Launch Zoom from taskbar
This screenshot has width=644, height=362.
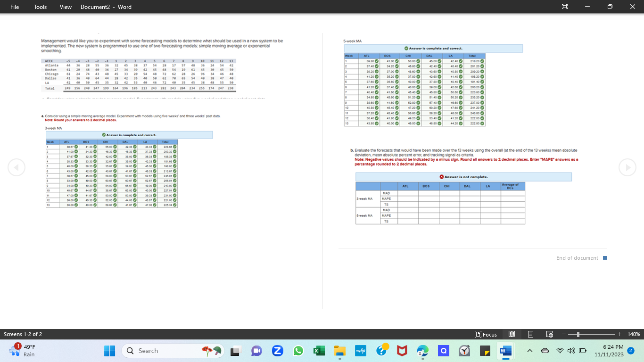277,351
